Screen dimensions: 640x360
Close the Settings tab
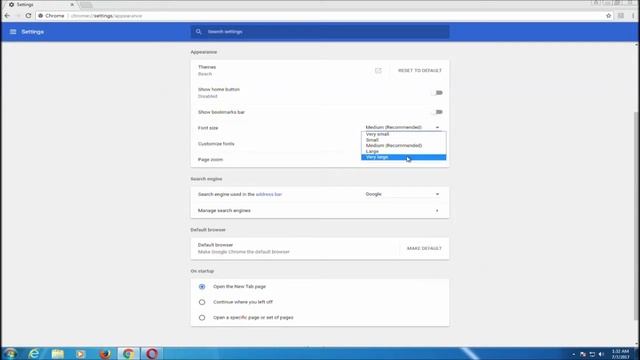[x=72, y=4]
